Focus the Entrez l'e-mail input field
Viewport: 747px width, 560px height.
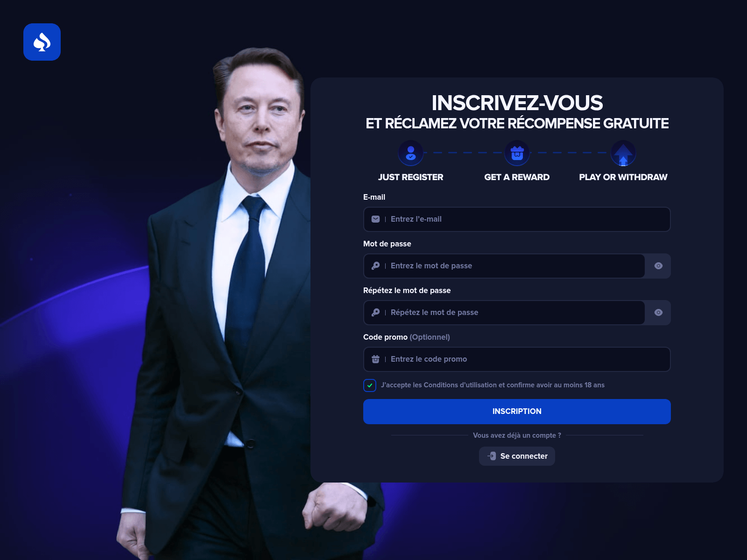tap(517, 219)
